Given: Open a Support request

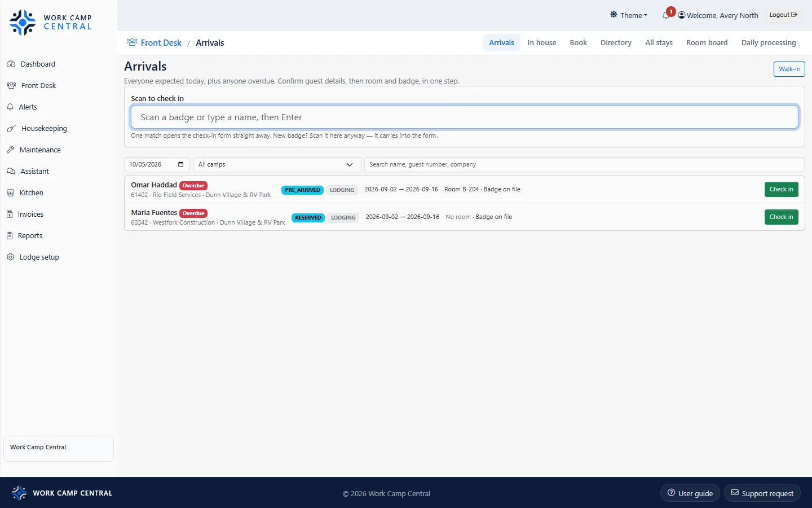Looking at the screenshot, I should [762, 493].
